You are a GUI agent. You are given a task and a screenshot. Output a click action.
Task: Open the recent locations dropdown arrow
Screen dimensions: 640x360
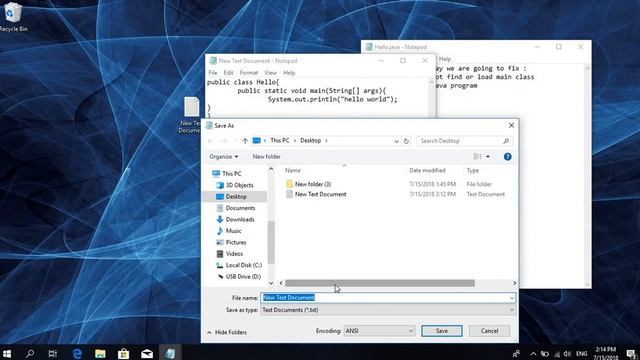(235, 141)
